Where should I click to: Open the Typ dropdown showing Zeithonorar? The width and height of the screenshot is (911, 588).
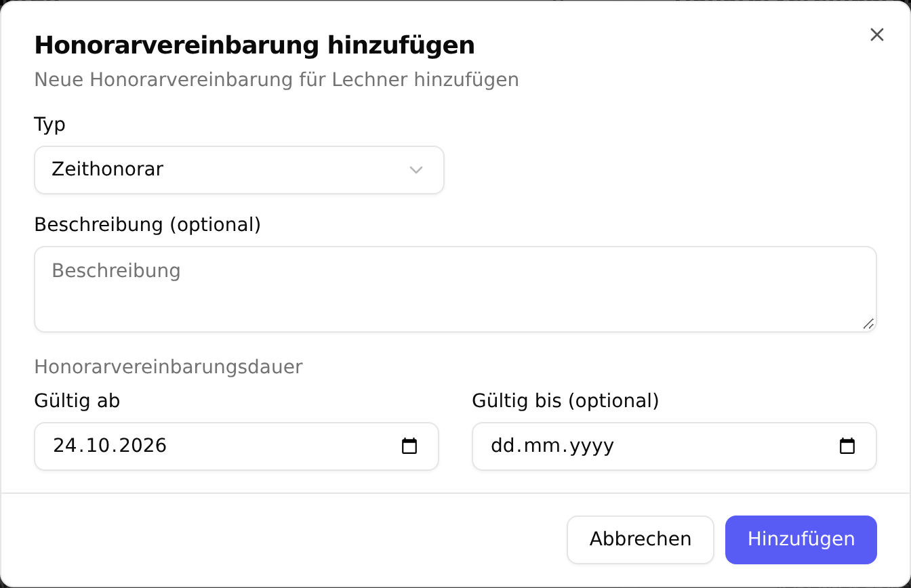239,170
